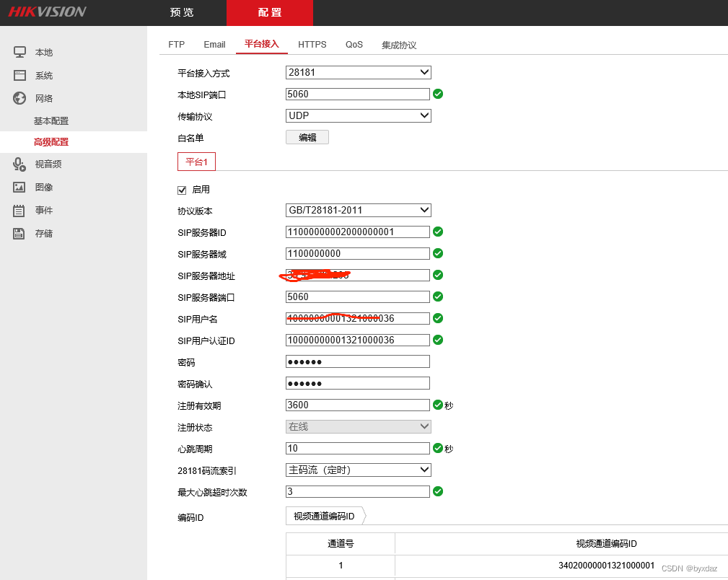This screenshot has height=580, width=728.
Task: Open the 注册状态 dropdown showing 在线
Action: [359, 426]
